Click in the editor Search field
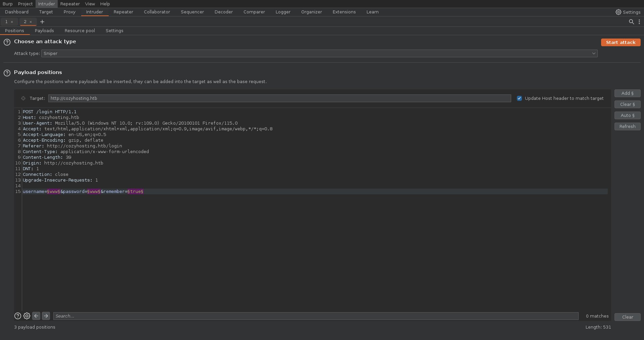The width and height of the screenshot is (644, 340). pos(316,316)
